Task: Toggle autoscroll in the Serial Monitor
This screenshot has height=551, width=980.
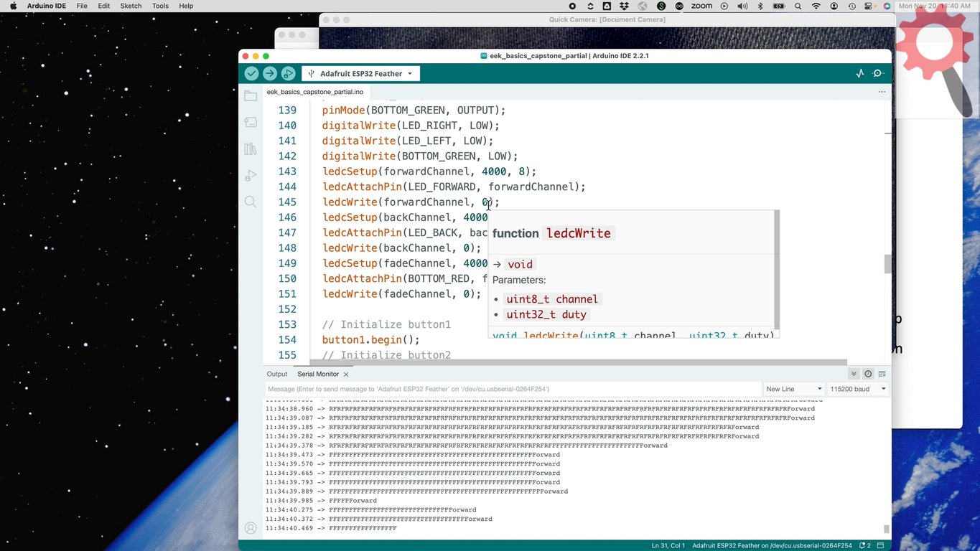Action: 854,374
